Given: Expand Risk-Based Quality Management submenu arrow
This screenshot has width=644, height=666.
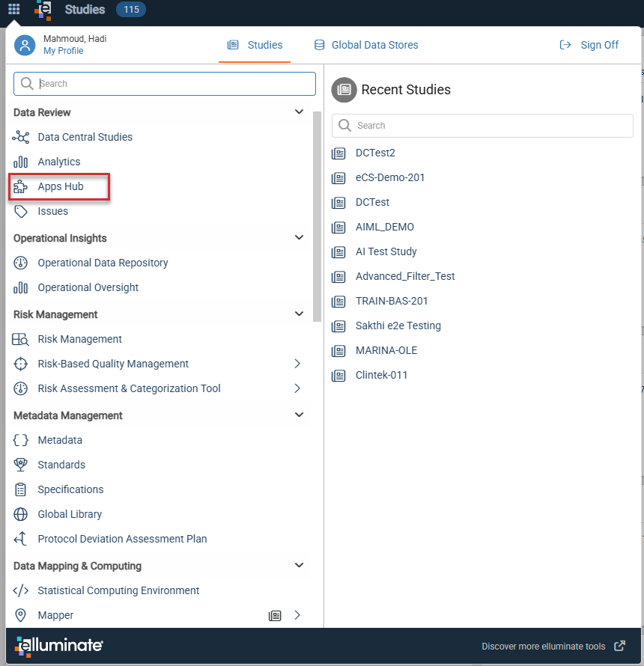Looking at the screenshot, I should tap(297, 364).
